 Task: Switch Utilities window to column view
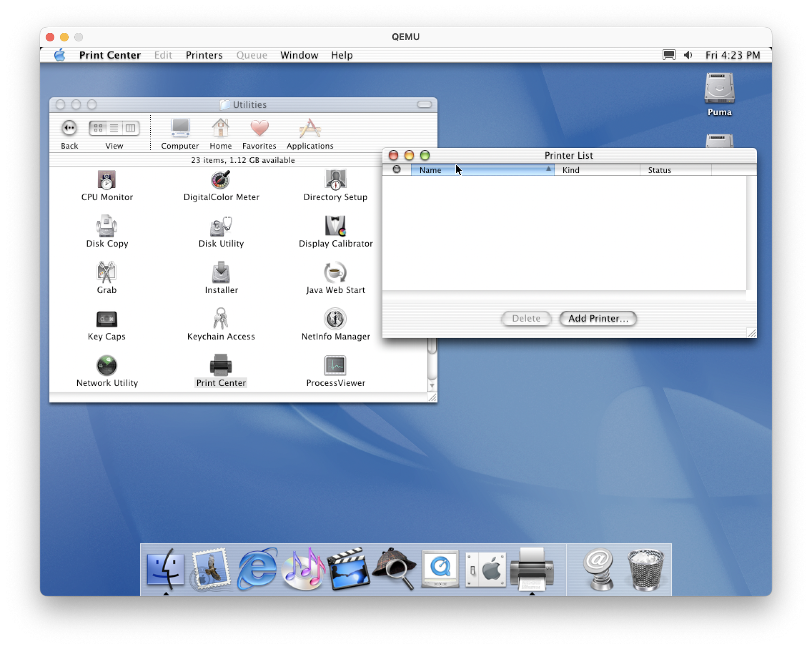(x=130, y=128)
